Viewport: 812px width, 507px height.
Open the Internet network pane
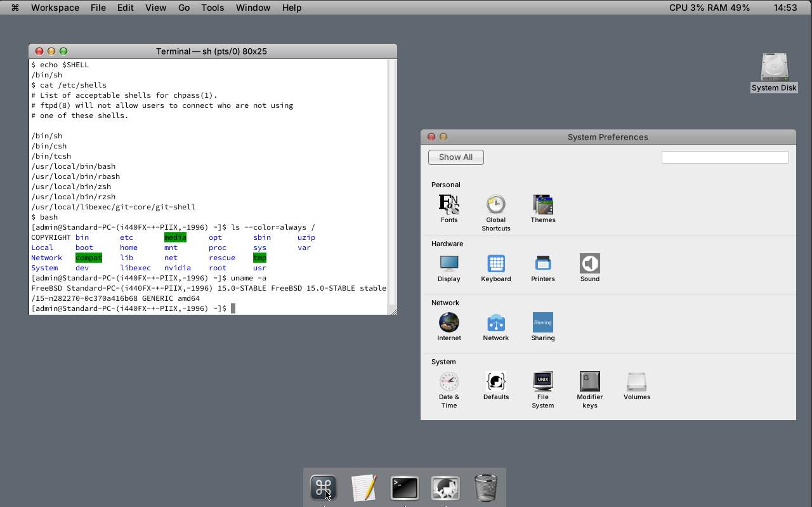pyautogui.click(x=449, y=322)
